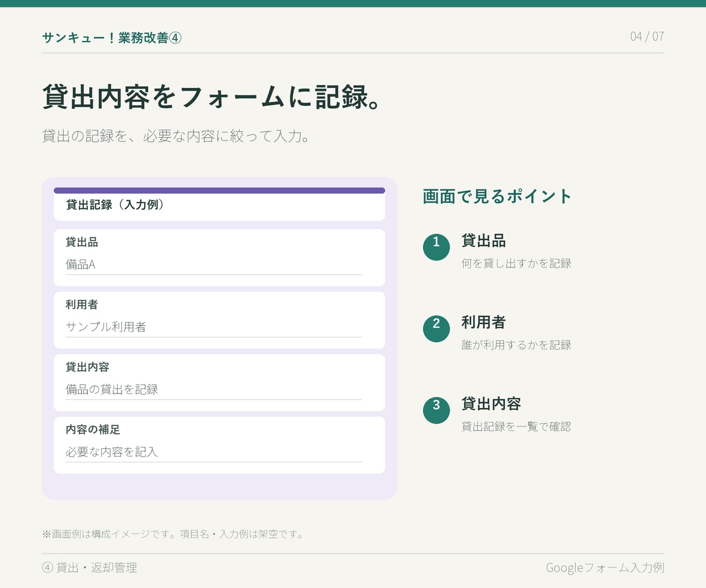
Task: Click the footer label ④ 貸出・返却管理
Action: [x=90, y=568]
